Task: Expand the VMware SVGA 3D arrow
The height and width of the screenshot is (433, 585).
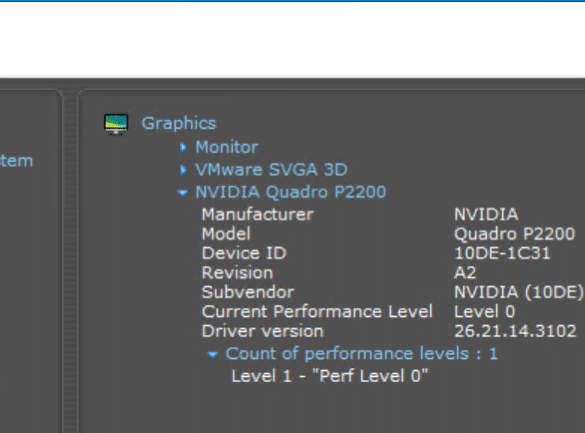Action: point(183,170)
